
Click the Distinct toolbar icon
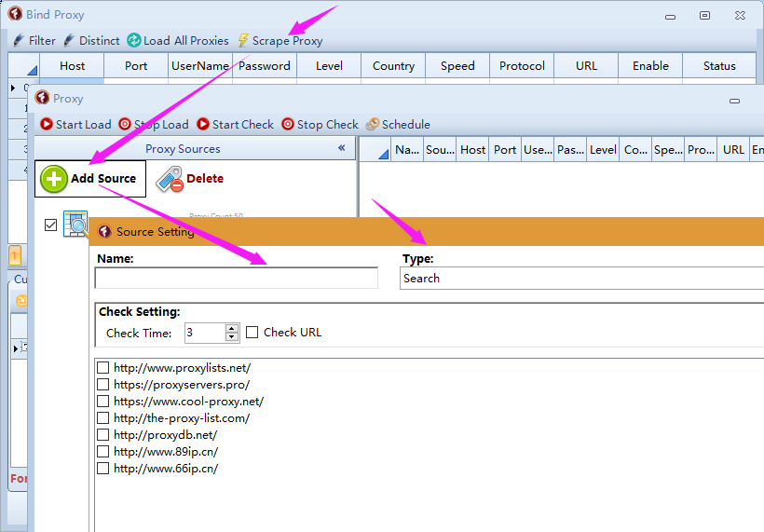click(x=69, y=40)
